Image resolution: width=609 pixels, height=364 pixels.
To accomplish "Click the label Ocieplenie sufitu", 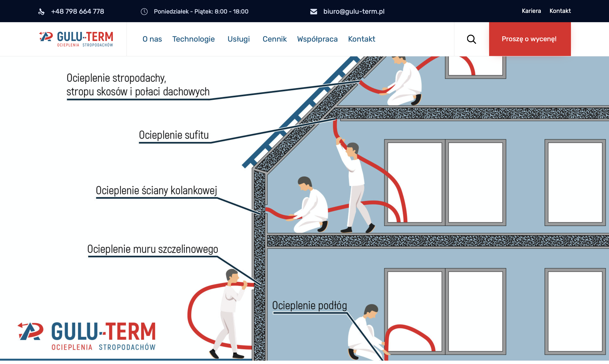I will (174, 135).
